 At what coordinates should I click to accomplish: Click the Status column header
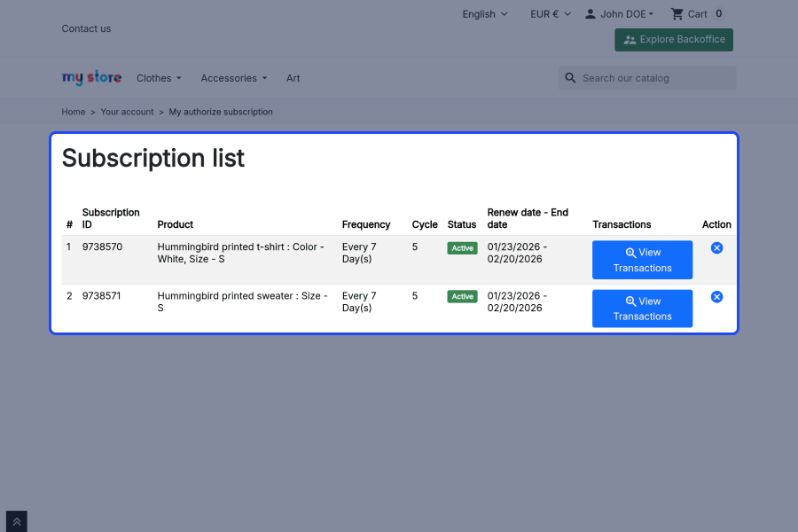[462, 224]
